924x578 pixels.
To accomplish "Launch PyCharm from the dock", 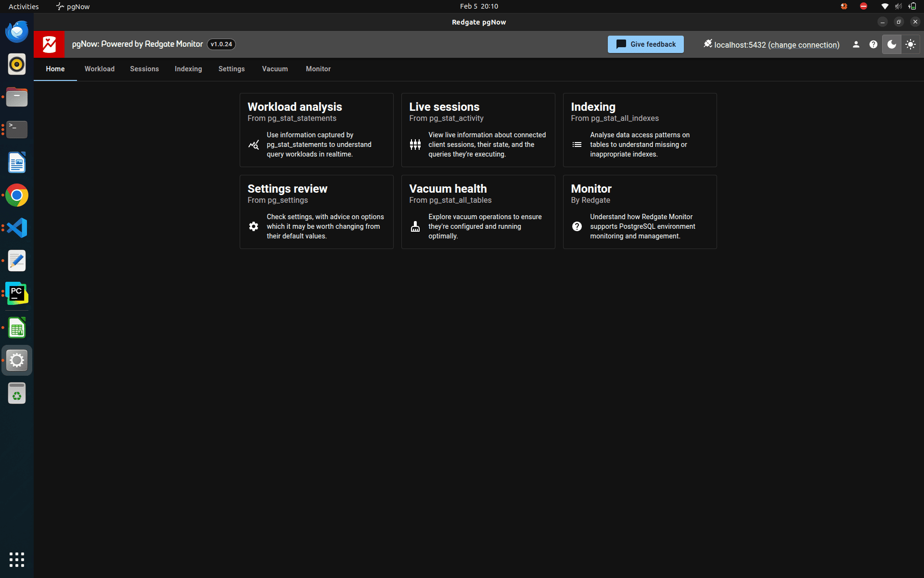I will tap(17, 293).
